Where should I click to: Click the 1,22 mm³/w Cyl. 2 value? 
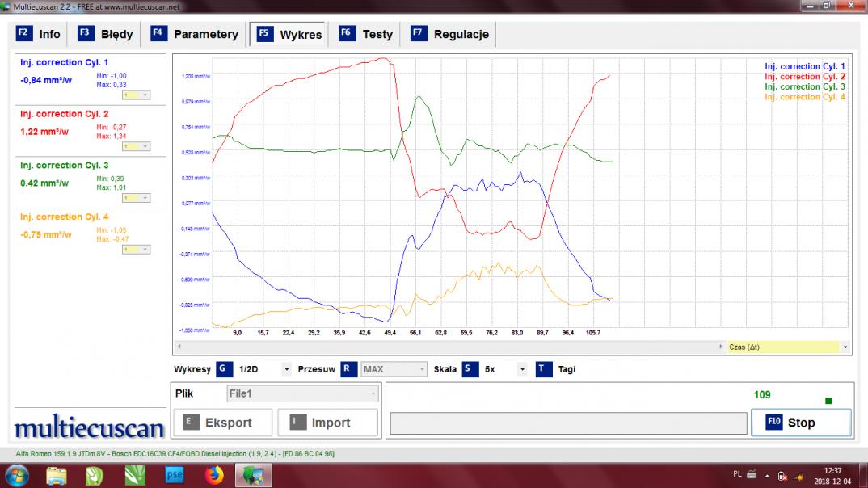point(44,132)
